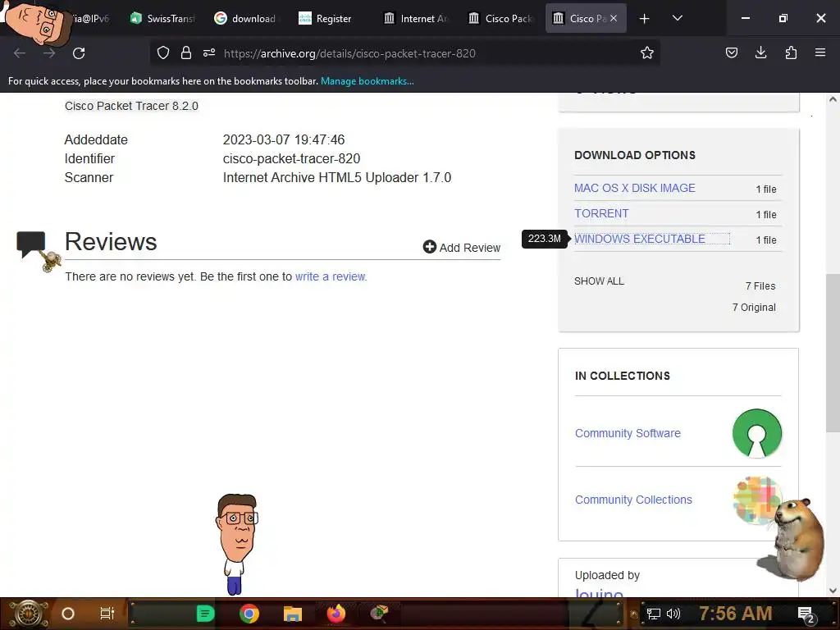Close the active Cisco Packet Tracer tab
The width and height of the screenshot is (840, 630).
click(614, 18)
